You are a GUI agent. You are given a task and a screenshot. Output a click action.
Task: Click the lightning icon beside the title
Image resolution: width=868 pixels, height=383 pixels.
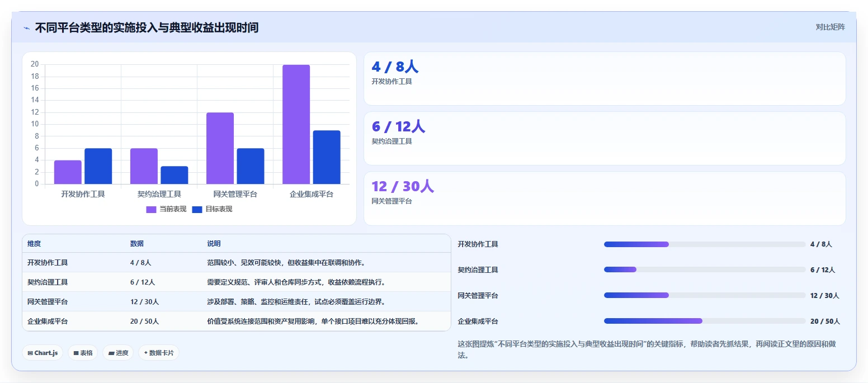[x=26, y=28]
